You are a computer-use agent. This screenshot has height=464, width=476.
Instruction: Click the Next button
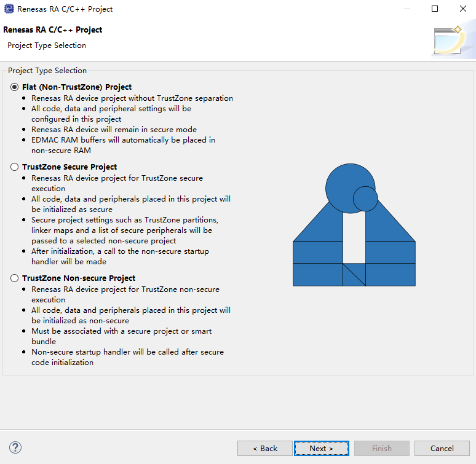click(321, 448)
